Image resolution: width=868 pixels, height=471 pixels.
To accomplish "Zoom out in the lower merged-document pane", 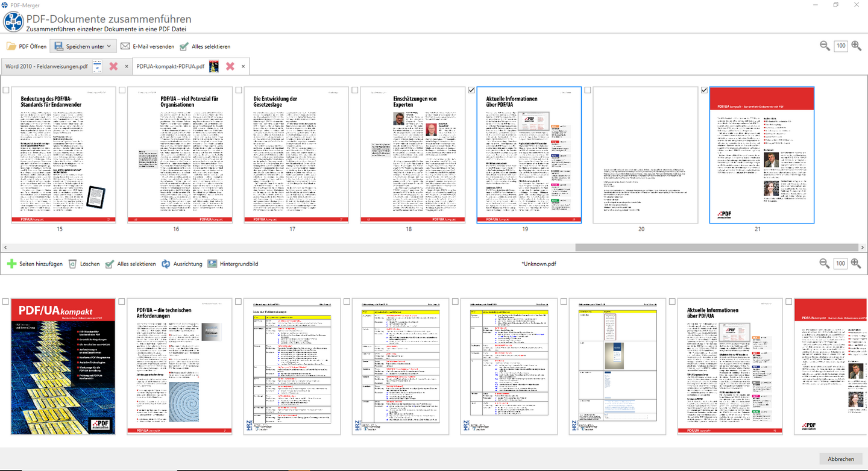I will pos(825,263).
